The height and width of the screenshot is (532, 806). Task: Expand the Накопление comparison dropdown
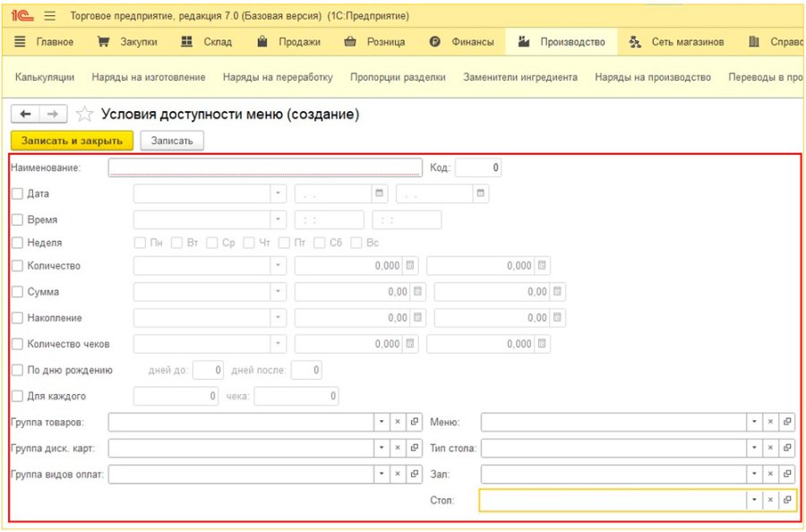[279, 318]
